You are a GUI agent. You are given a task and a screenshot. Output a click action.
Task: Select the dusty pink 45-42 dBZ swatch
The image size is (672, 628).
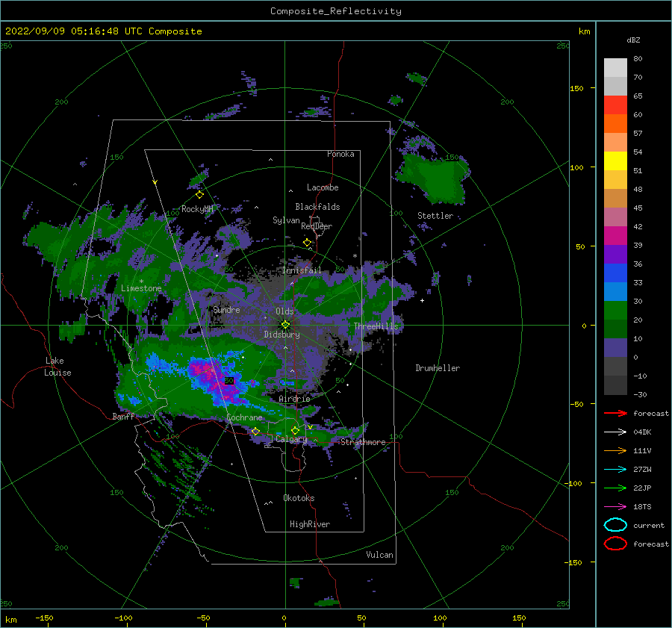[x=615, y=217]
